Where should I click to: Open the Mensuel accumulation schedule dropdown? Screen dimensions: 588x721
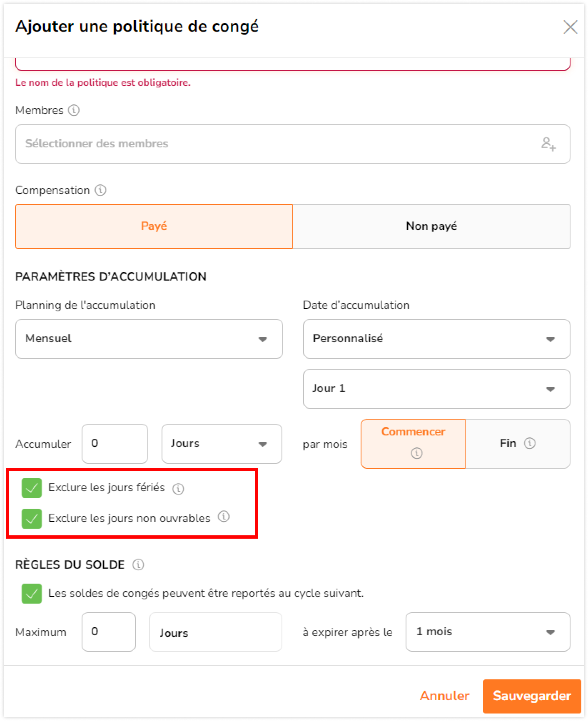click(x=149, y=339)
